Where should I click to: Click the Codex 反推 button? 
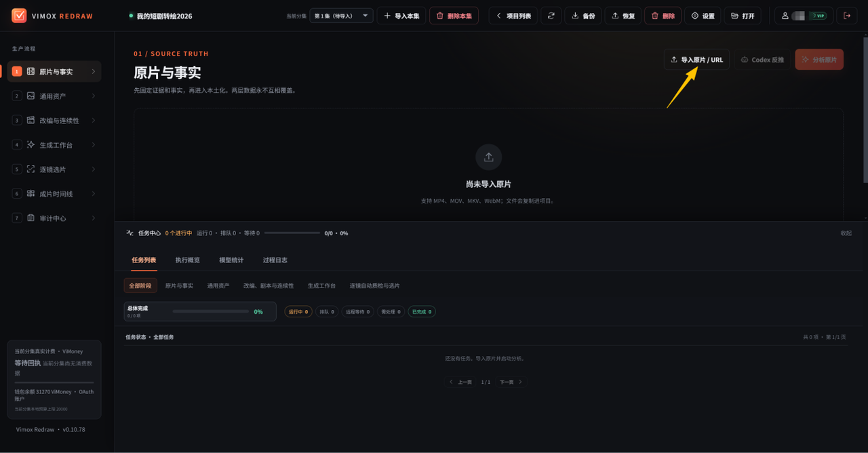(x=762, y=60)
